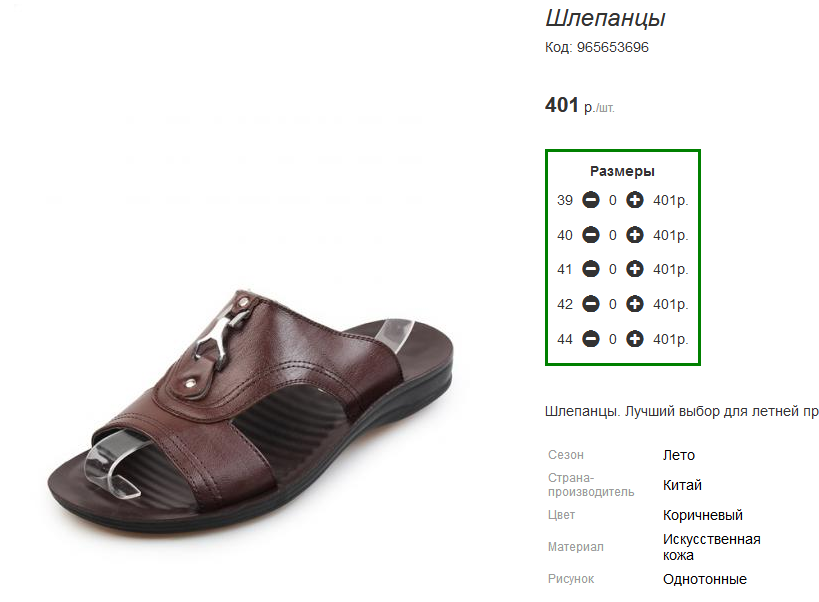The image size is (819, 602).
Task: Remove one pair of size 40
Action: pos(591,235)
